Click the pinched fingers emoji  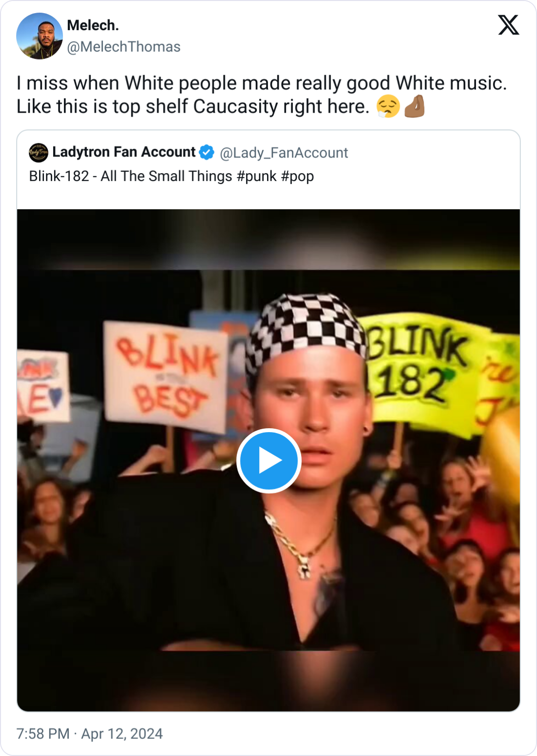(414, 106)
